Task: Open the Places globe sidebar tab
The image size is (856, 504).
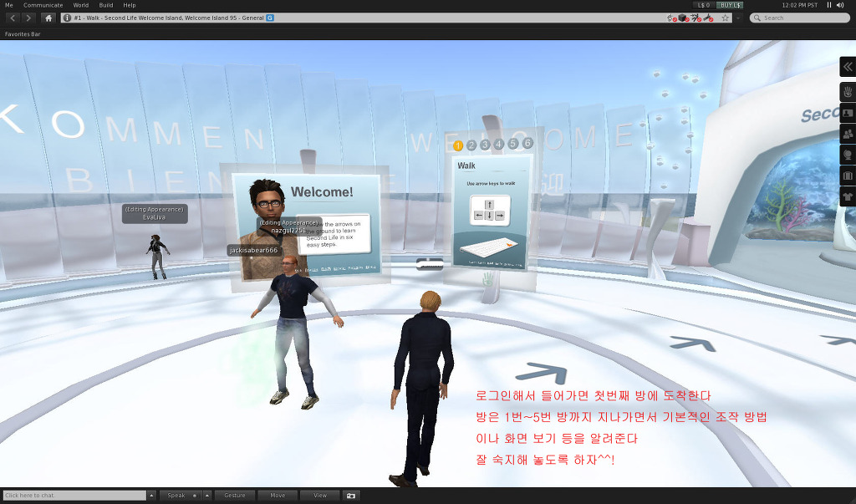Action: click(x=848, y=155)
